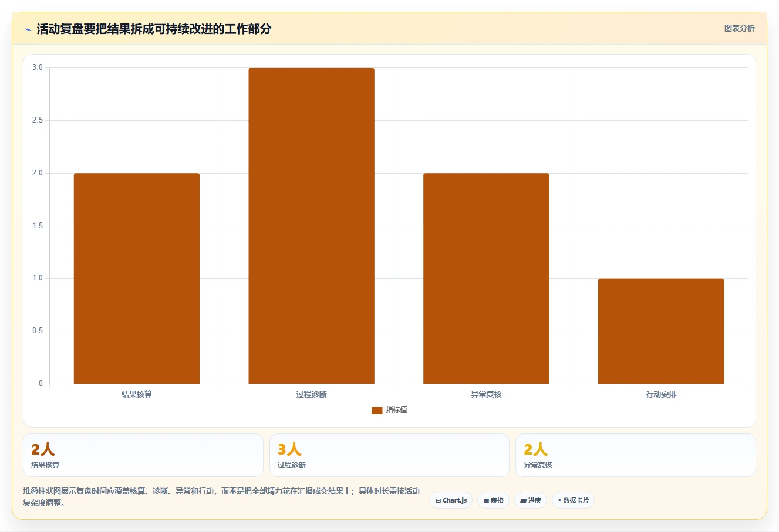Click the 1.5 y-axis value
The width and height of the screenshot is (779, 532).
pyautogui.click(x=38, y=226)
